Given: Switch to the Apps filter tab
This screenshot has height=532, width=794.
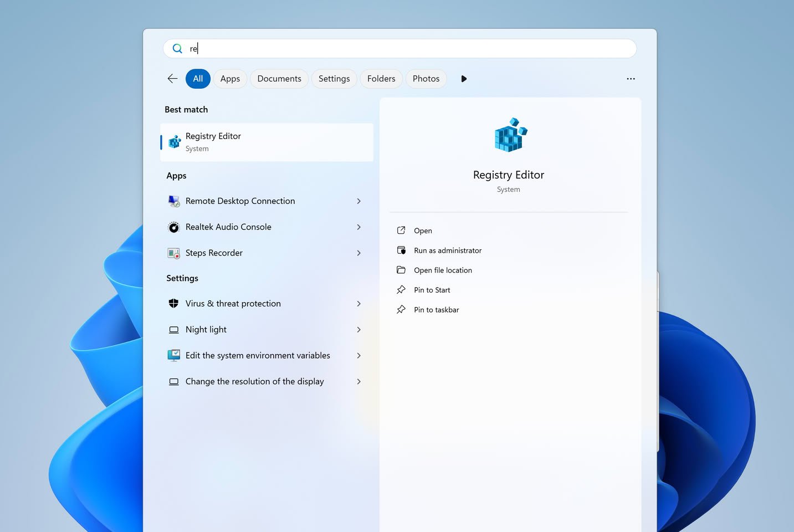Looking at the screenshot, I should point(230,79).
